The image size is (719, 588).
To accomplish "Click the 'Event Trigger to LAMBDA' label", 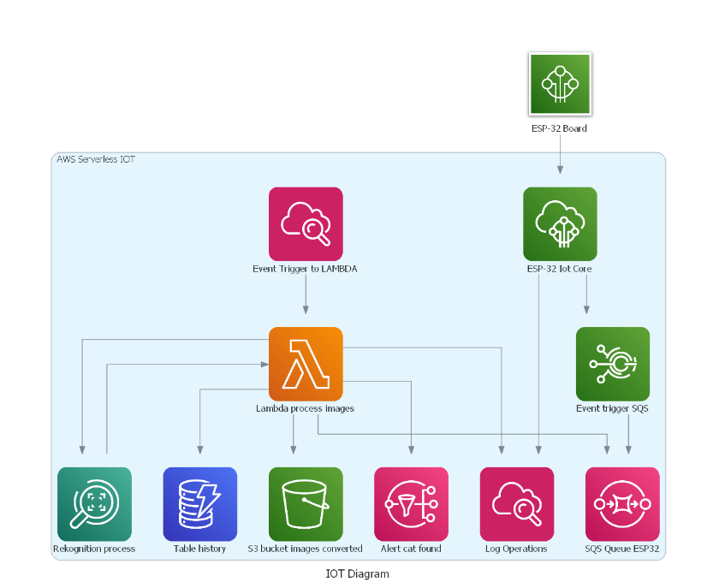I will [x=305, y=269].
